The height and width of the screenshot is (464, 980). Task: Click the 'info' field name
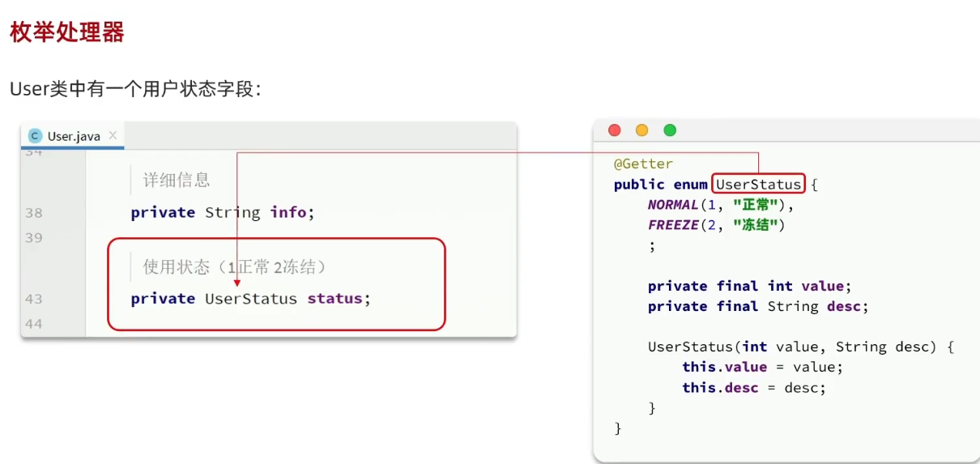288,213
